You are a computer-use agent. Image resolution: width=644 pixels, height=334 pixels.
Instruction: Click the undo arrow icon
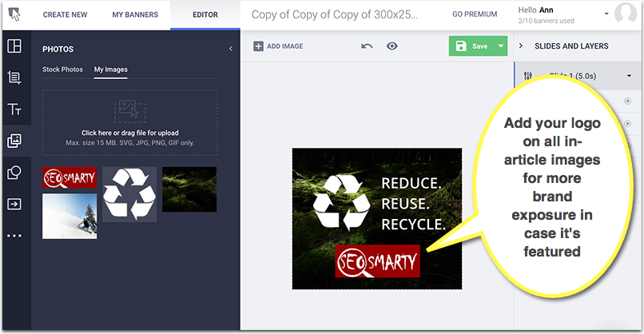(367, 46)
